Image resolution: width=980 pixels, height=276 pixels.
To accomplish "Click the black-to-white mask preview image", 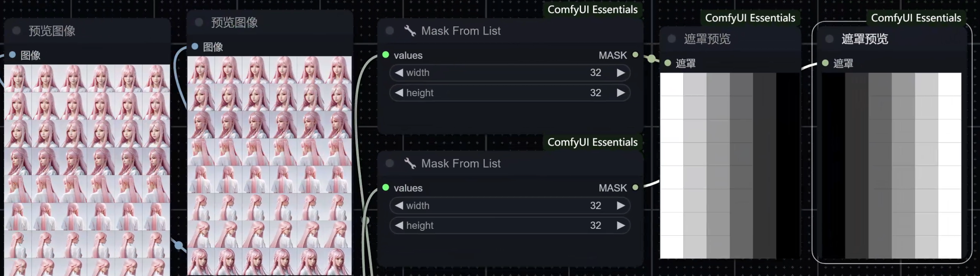I will coord(891,166).
